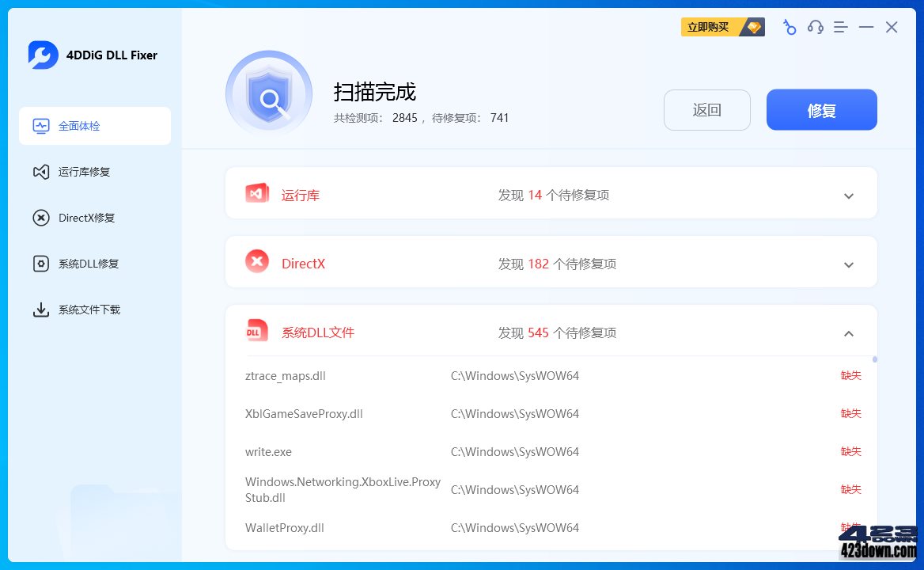Screen dimensions: 924x570
Task: Click the system DLL repair gear icon
Action: point(40,264)
